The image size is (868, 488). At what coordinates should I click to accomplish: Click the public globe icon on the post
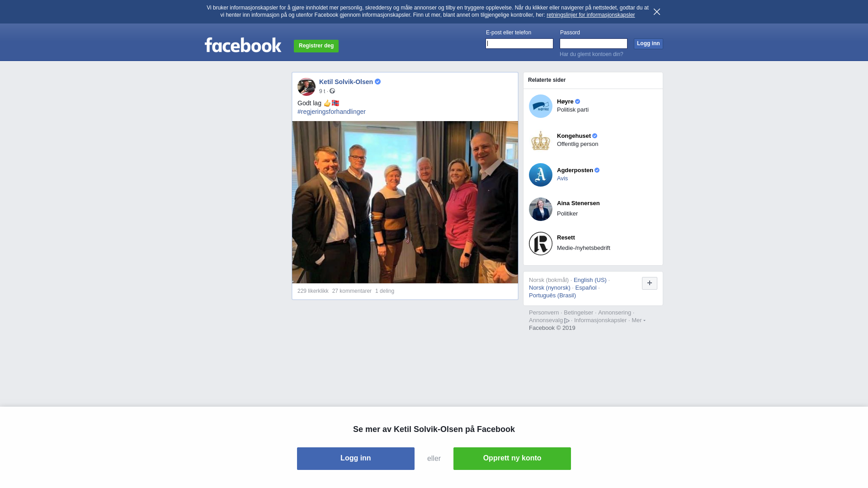point(332,91)
